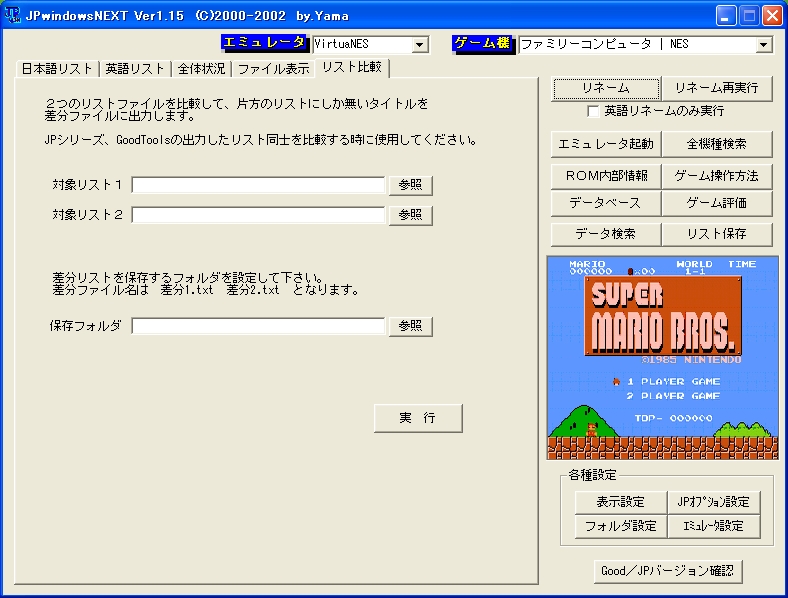The width and height of the screenshot is (788, 598).
Task: Open 表示設定
Action: (x=621, y=502)
